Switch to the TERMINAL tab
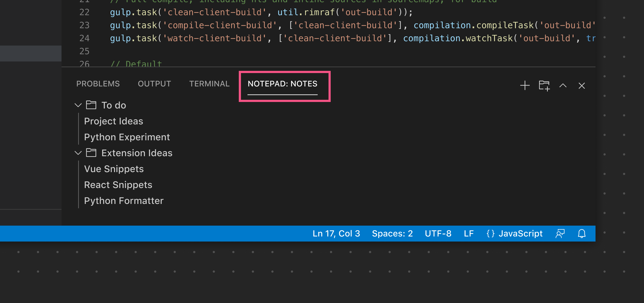Screen dimensions: 644x303 [x=209, y=83]
